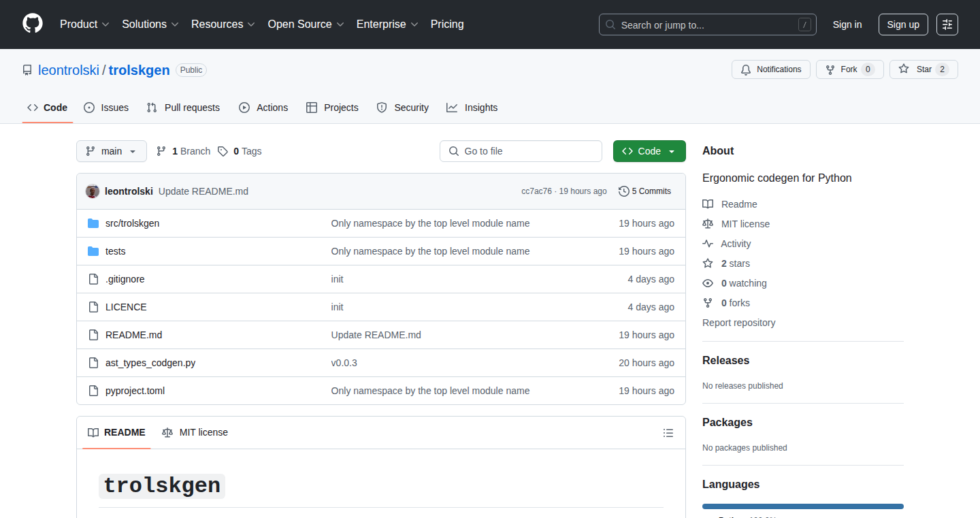The height and width of the screenshot is (518, 980).
Task: Click the tests folder icon
Action: 93,251
